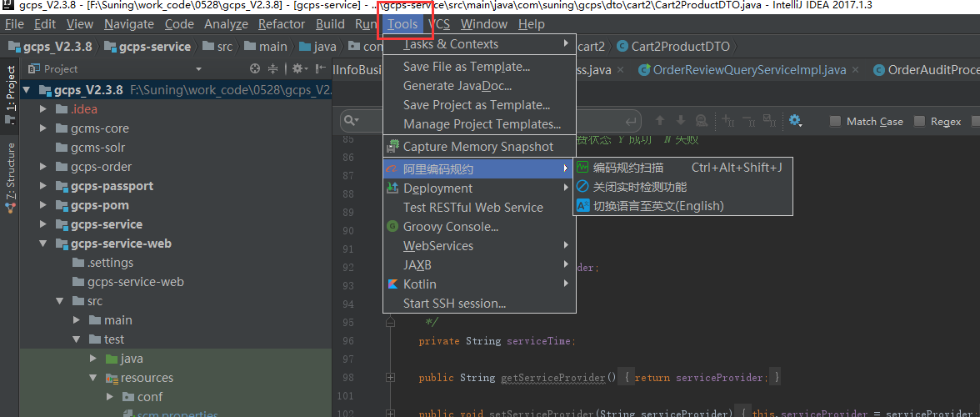The height and width of the screenshot is (417, 980).
Task: Open the Project view type dropdown
Action: point(198,69)
